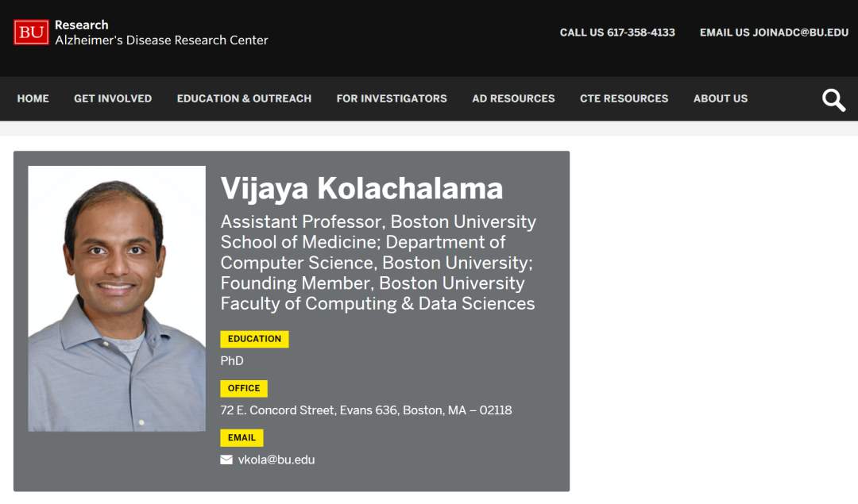Click Alzheimer's Disease Research Center title

tap(161, 40)
